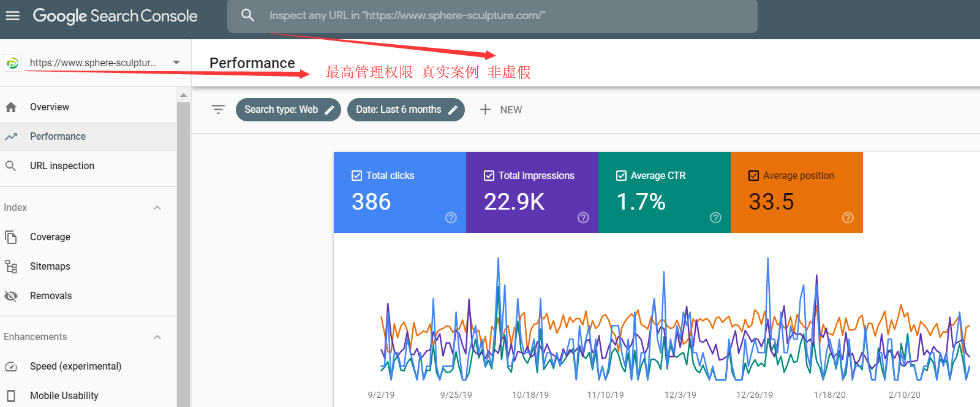980x407 pixels.
Task: Open help for Average CTR
Action: pos(715,218)
